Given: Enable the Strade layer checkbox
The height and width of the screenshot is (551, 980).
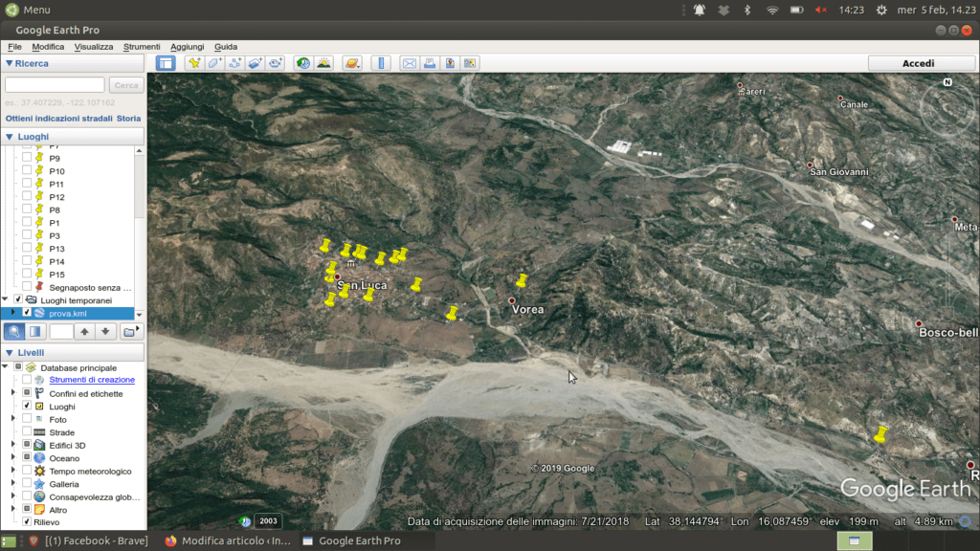Looking at the screenshot, I should pos(27,432).
